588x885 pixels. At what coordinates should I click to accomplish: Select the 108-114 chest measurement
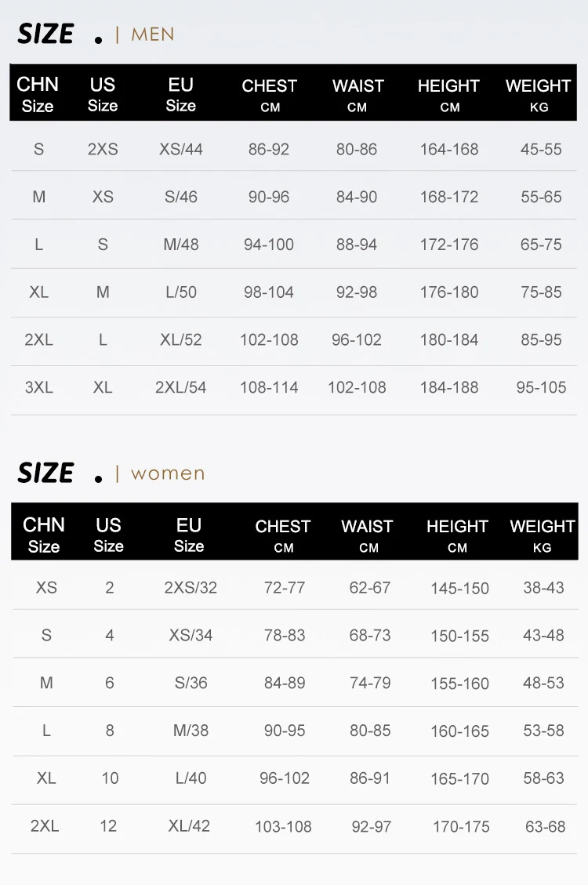[269, 387]
